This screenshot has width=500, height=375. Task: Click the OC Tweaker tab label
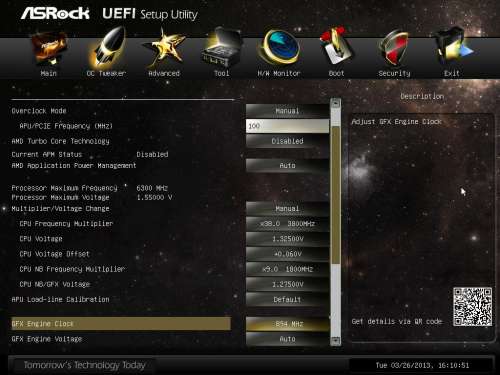[106, 73]
